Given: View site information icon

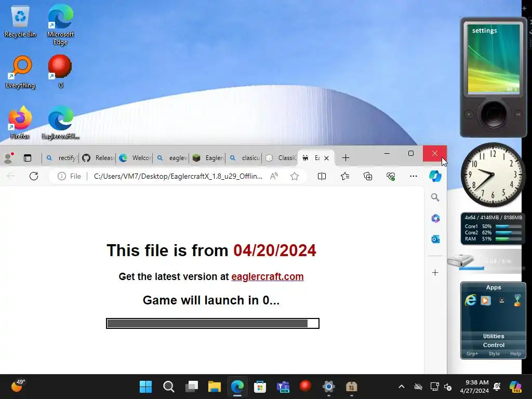Looking at the screenshot, I should coord(61,176).
